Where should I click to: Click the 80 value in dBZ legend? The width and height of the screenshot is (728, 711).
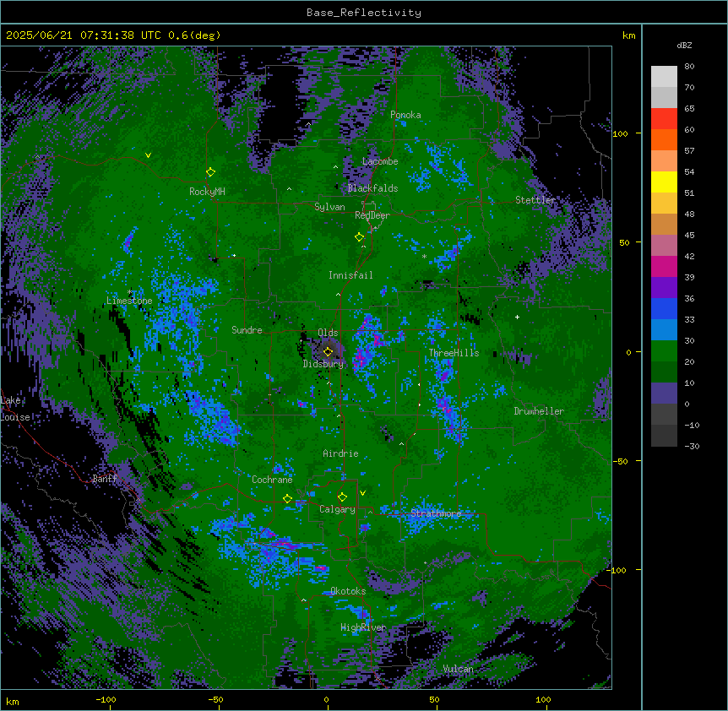pos(689,67)
